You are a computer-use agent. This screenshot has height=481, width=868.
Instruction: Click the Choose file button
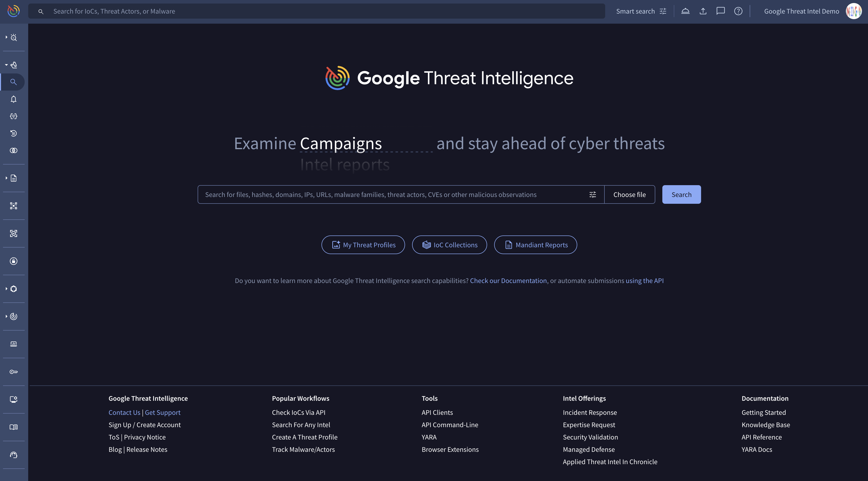(x=629, y=194)
